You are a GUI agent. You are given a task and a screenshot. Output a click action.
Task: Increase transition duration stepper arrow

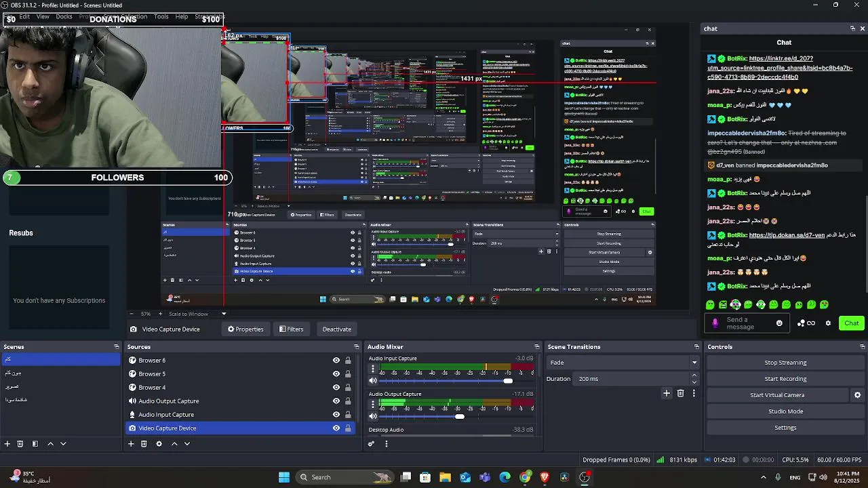(694, 376)
